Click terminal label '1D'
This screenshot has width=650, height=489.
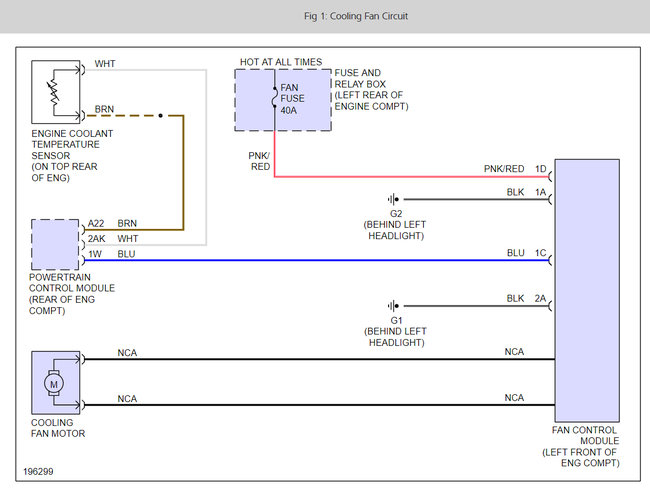[541, 169]
